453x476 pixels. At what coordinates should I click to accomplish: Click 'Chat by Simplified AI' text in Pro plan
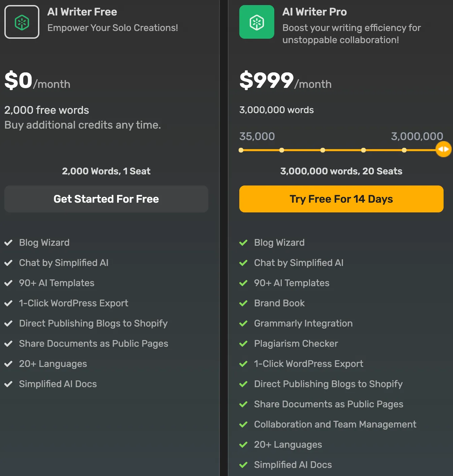299,263
